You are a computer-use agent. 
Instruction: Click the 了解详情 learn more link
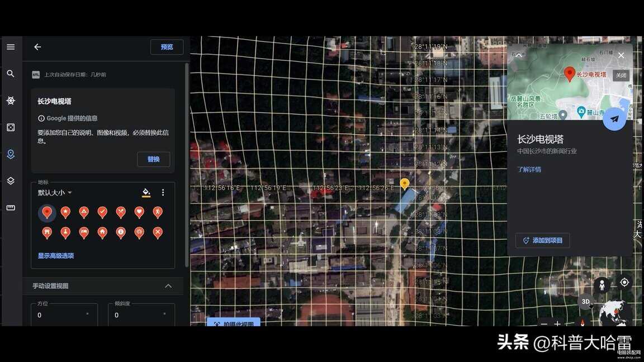pos(529,169)
